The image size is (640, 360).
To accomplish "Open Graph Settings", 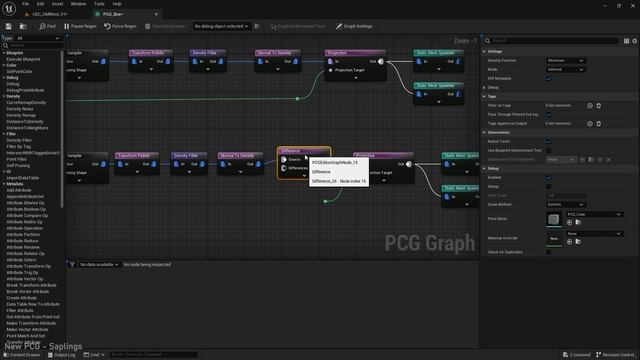I will coord(354,26).
